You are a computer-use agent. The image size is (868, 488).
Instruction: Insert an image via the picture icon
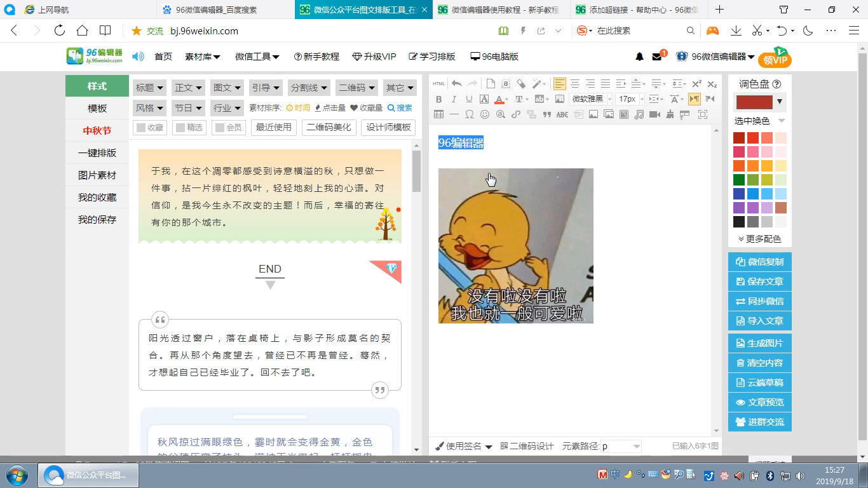[593, 114]
